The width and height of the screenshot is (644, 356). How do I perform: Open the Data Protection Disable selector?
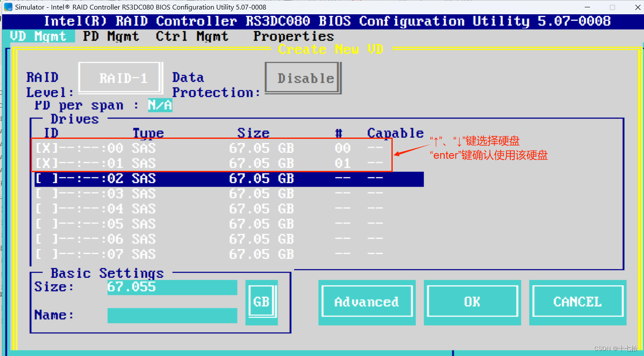pyautogui.click(x=303, y=78)
